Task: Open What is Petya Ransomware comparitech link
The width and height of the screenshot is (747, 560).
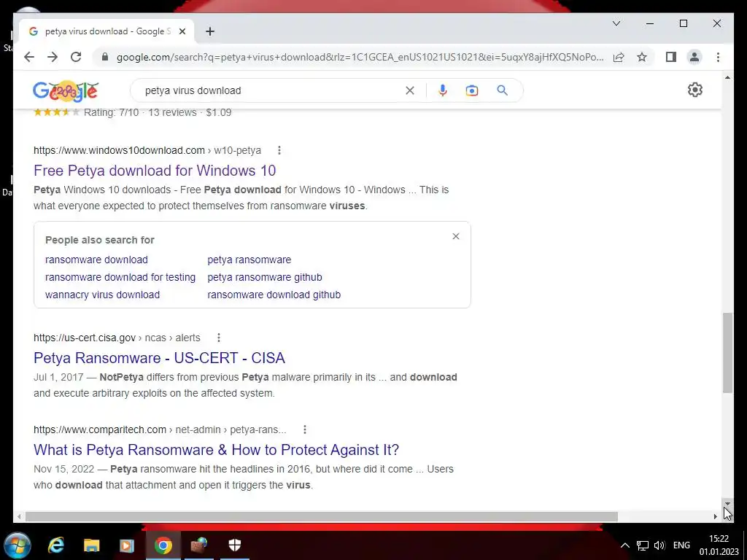Action: click(216, 449)
